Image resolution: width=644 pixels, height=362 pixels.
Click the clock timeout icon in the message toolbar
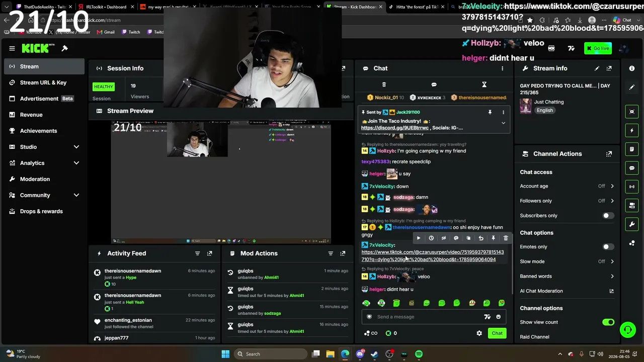point(431,238)
